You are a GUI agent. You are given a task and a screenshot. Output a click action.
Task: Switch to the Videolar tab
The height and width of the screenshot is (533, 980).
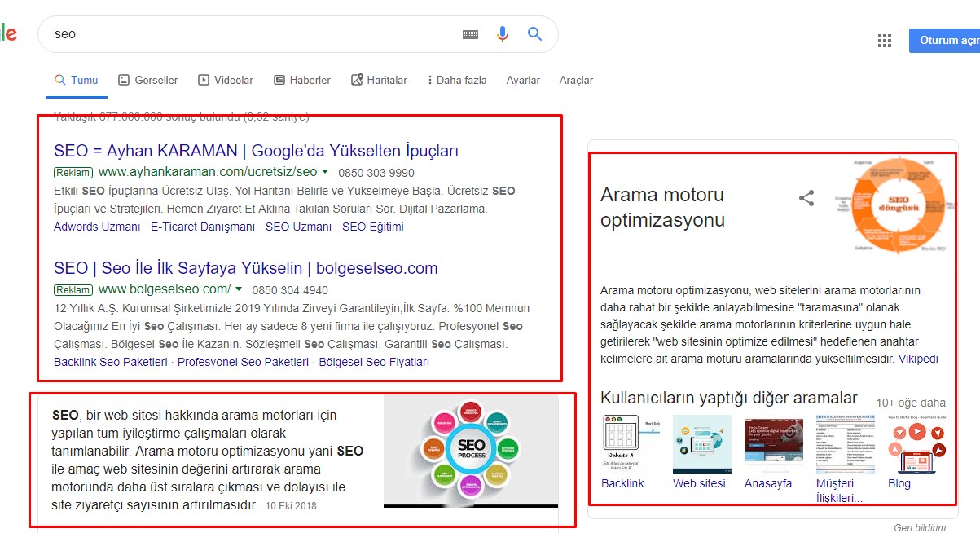[x=226, y=80]
